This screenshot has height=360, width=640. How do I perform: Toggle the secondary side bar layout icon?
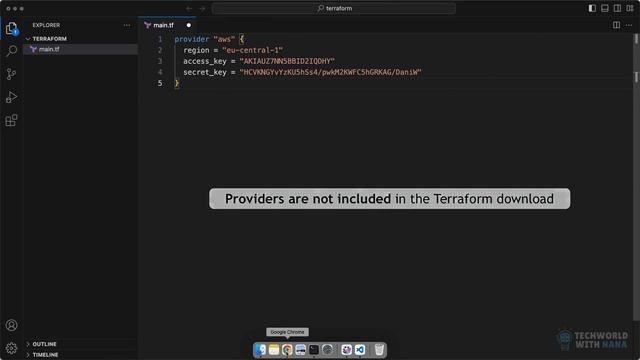pos(617,8)
